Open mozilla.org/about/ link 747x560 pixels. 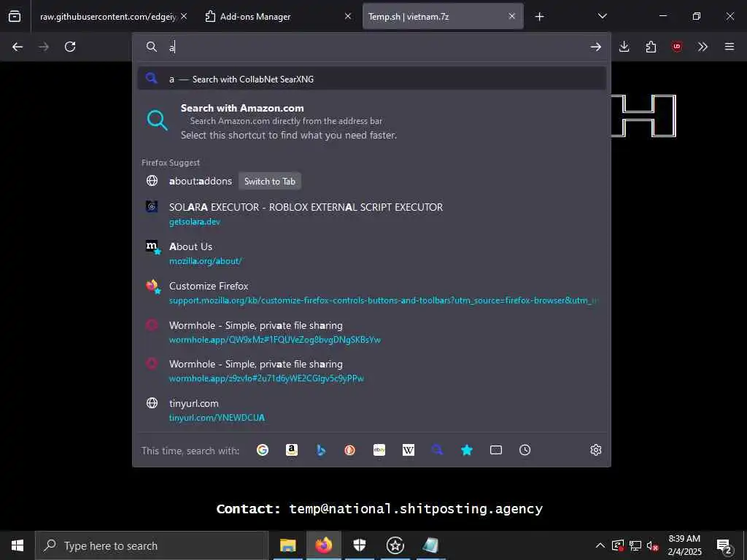tap(205, 261)
